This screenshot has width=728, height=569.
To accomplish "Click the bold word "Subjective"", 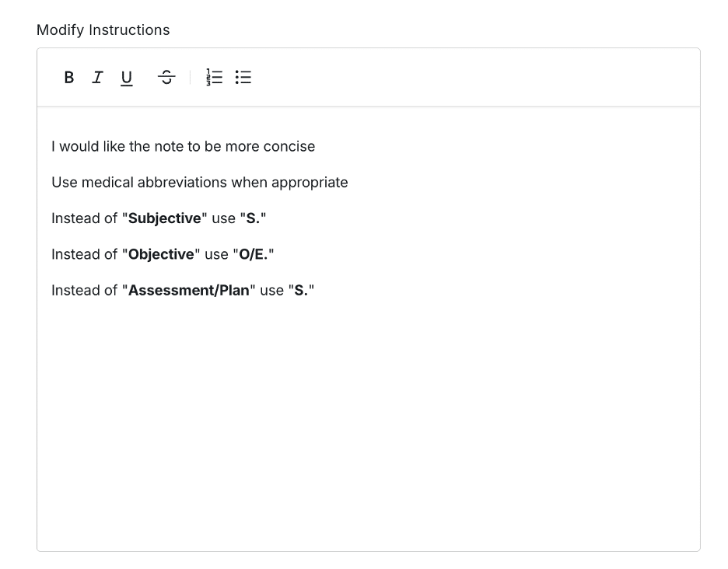I will 164,218.
